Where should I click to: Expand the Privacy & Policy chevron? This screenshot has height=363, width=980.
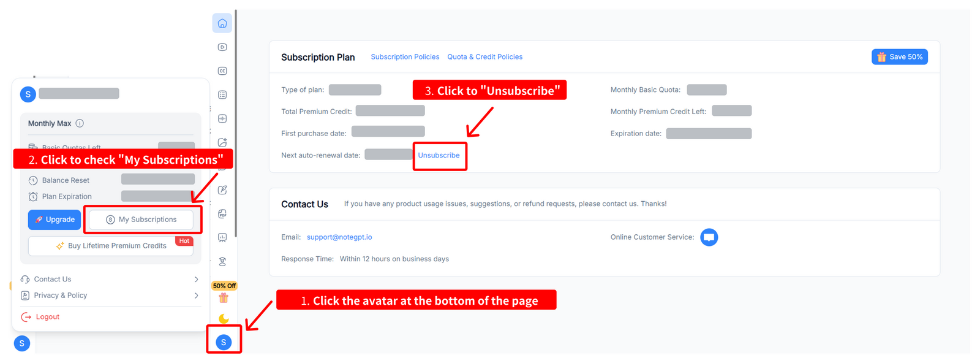196,296
